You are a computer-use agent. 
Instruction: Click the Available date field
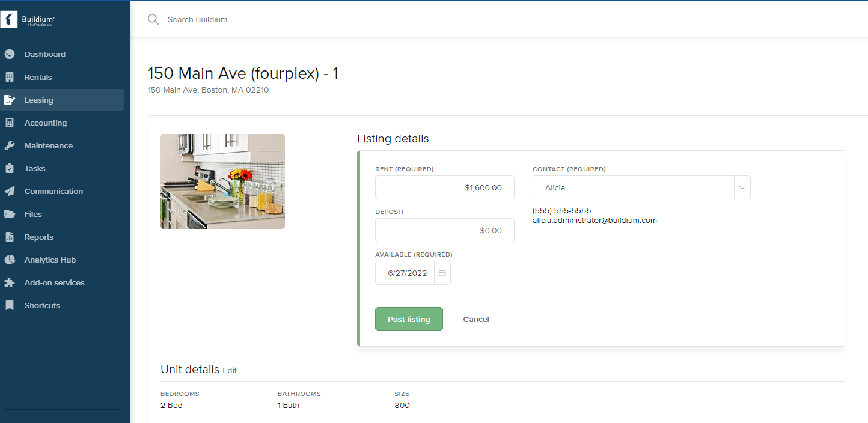(405, 273)
